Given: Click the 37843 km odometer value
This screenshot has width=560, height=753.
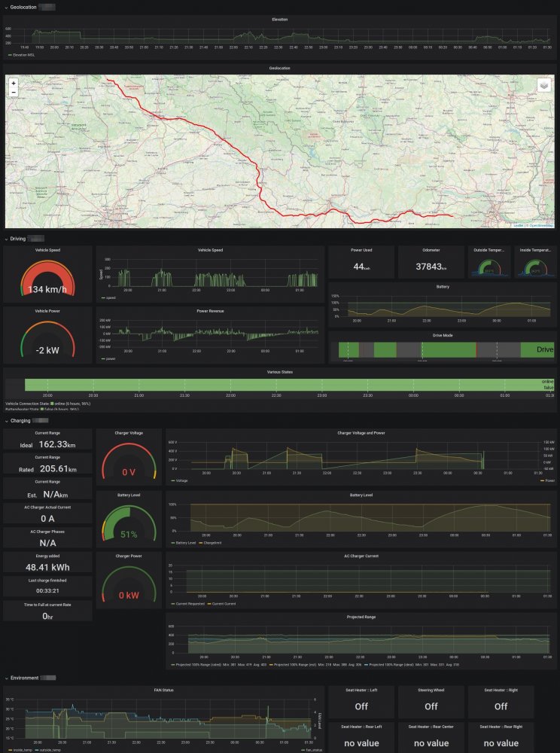Looking at the screenshot, I should [431, 267].
